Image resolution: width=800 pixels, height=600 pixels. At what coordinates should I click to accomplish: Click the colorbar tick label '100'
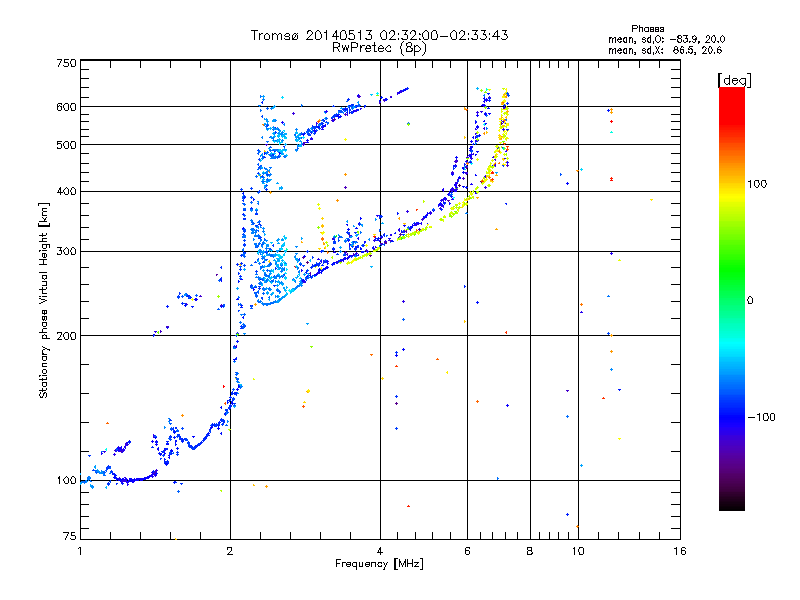pyautogui.click(x=756, y=184)
